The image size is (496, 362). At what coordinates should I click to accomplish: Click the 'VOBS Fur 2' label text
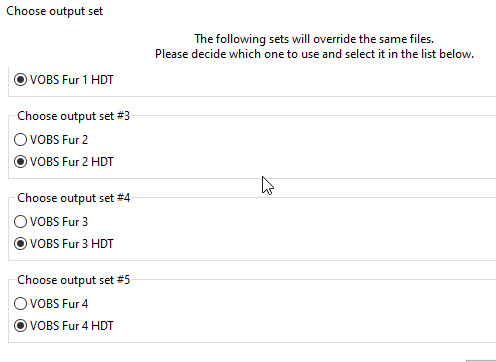click(59, 140)
